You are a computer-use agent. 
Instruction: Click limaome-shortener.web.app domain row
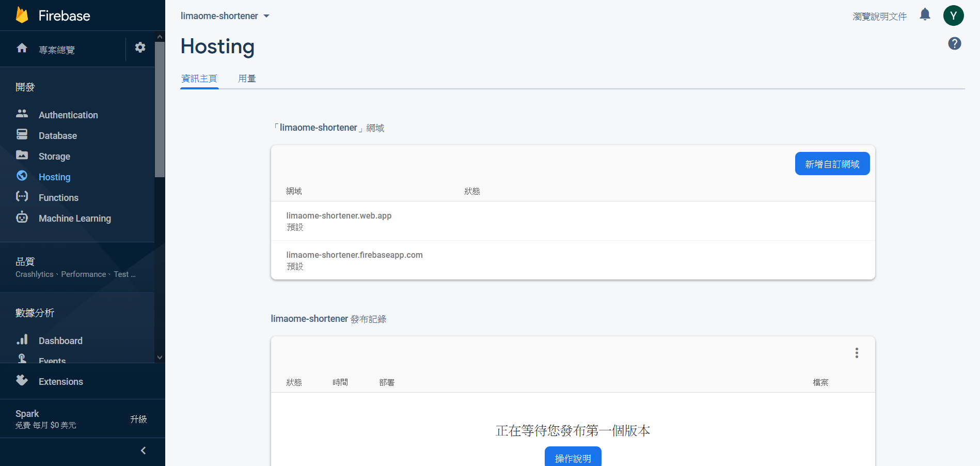573,221
